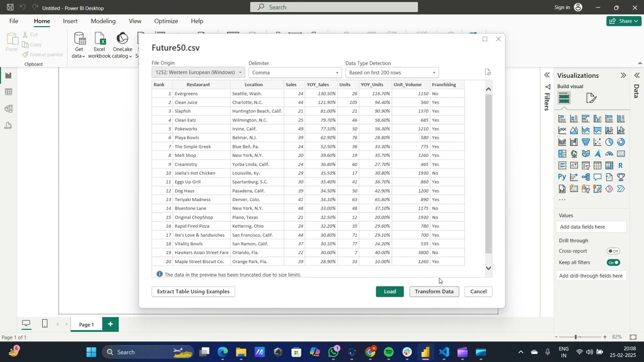Choose the Q&A speech bubble visual
Image resolution: width=644 pixels, height=362 pixels.
597,177
